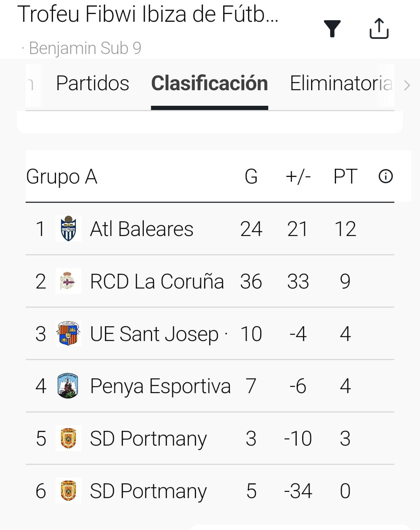Open UE Sant Josep team name
The image size is (420, 530).
click(x=154, y=334)
